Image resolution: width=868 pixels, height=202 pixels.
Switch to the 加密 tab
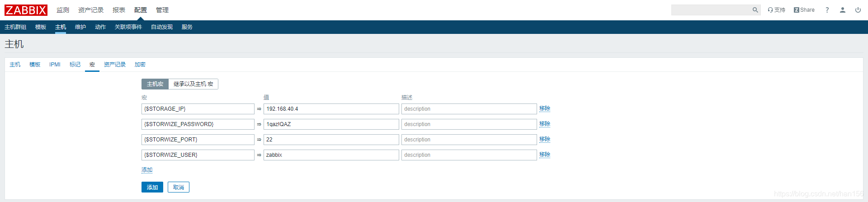(140, 65)
